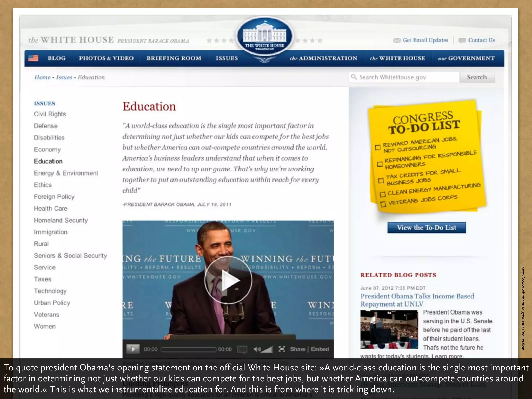Click the Search button
Viewport: 532px width, 399px height.
pos(477,77)
